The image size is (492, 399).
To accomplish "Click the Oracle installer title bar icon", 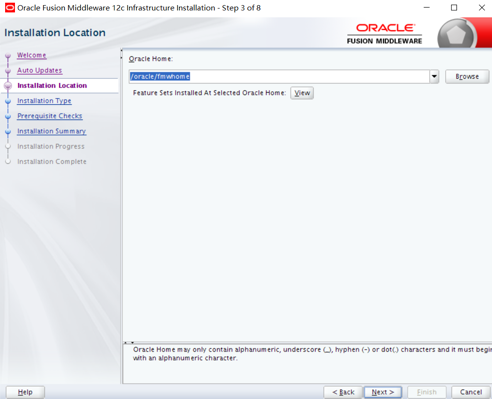I will (x=10, y=8).
